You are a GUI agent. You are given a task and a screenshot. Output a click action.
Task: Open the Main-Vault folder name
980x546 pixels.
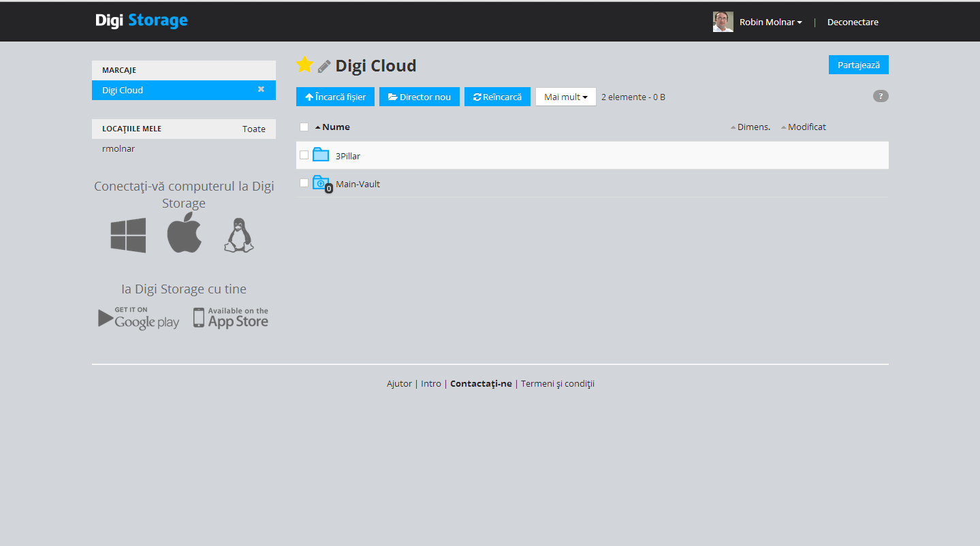[x=358, y=184]
